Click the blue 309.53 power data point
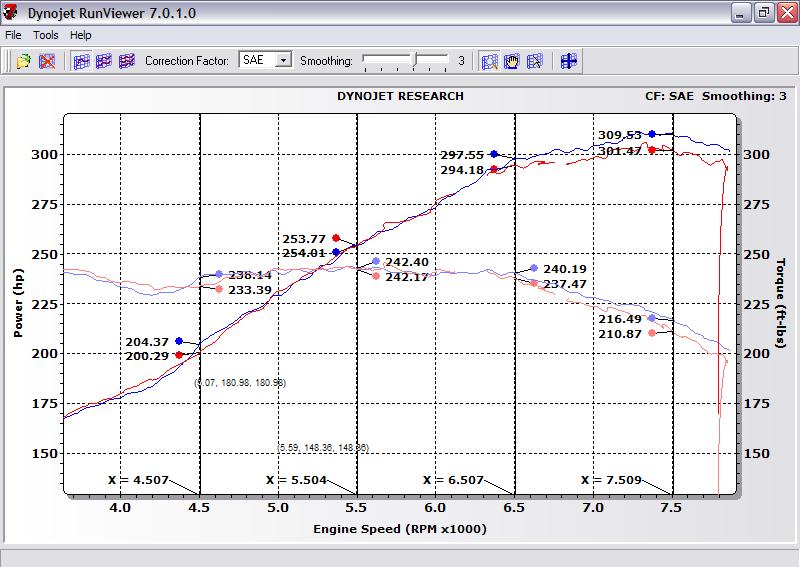This screenshot has height=567, width=800. (652, 134)
